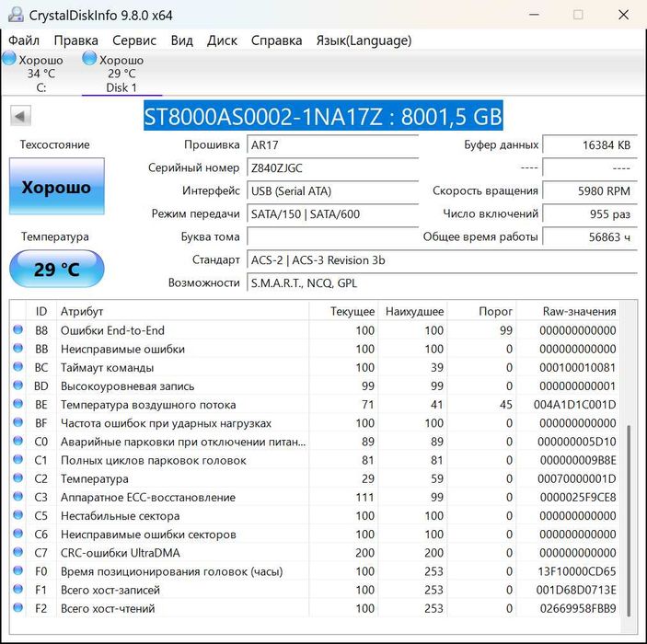Screen dimensions: 647x644
Task: Click the ID column header
Action: click(x=41, y=311)
